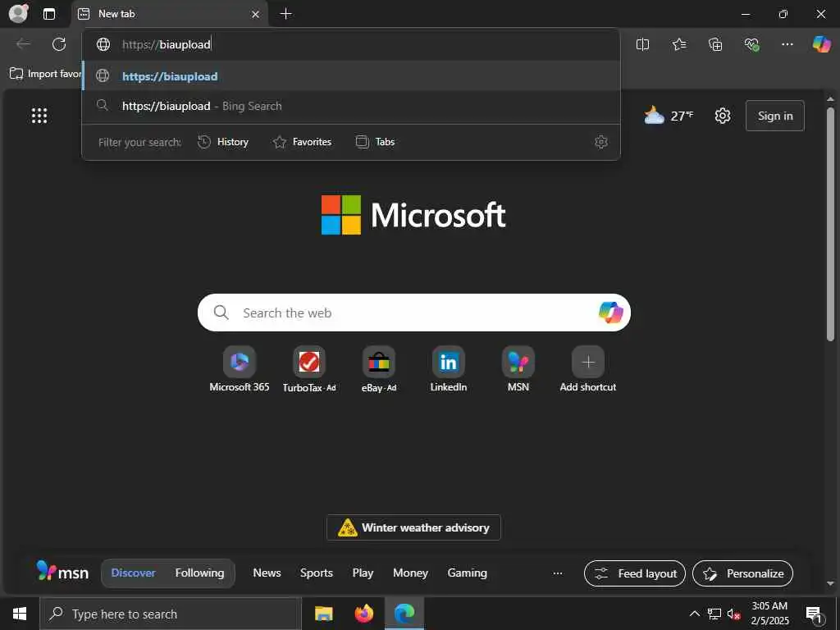The image size is (840, 630).
Task: Open the tab actions menu icon
Action: (x=49, y=14)
